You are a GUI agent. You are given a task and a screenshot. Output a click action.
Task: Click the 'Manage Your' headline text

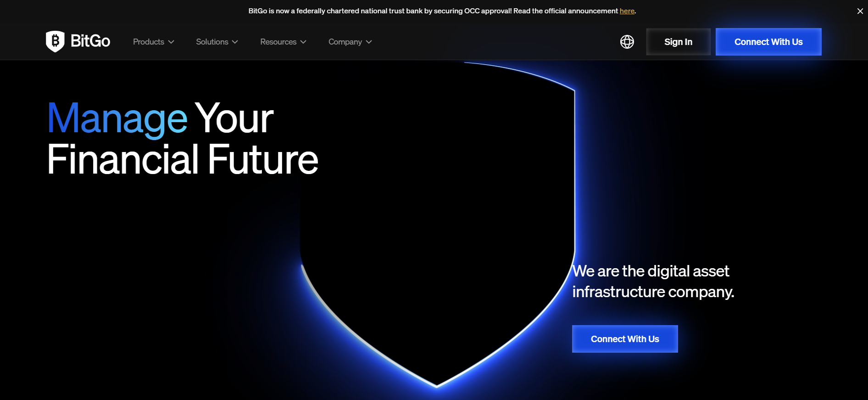(x=160, y=118)
